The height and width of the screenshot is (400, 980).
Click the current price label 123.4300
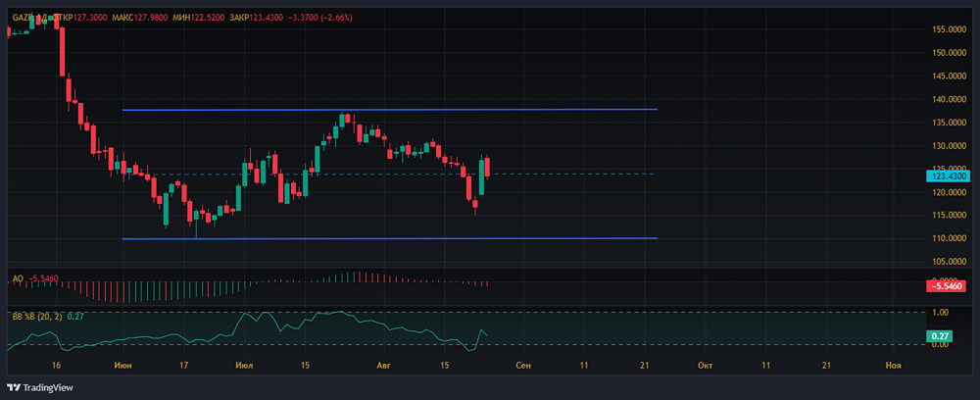(948, 176)
